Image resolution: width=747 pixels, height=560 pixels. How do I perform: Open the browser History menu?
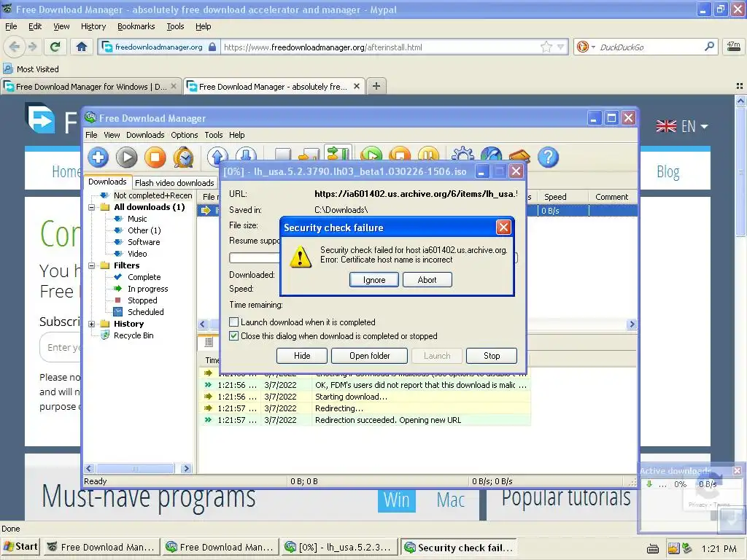pyautogui.click(x=93, y=26)
